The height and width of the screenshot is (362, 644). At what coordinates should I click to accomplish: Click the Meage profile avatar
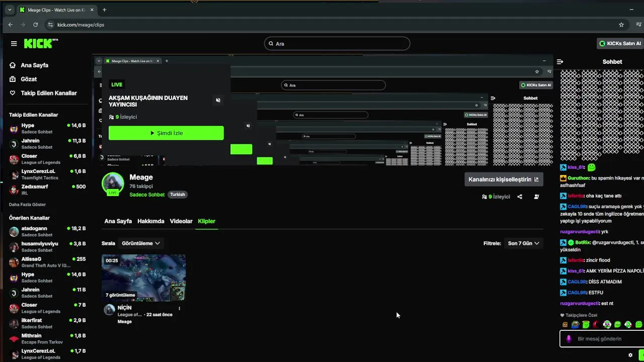[x=113, y=184]
